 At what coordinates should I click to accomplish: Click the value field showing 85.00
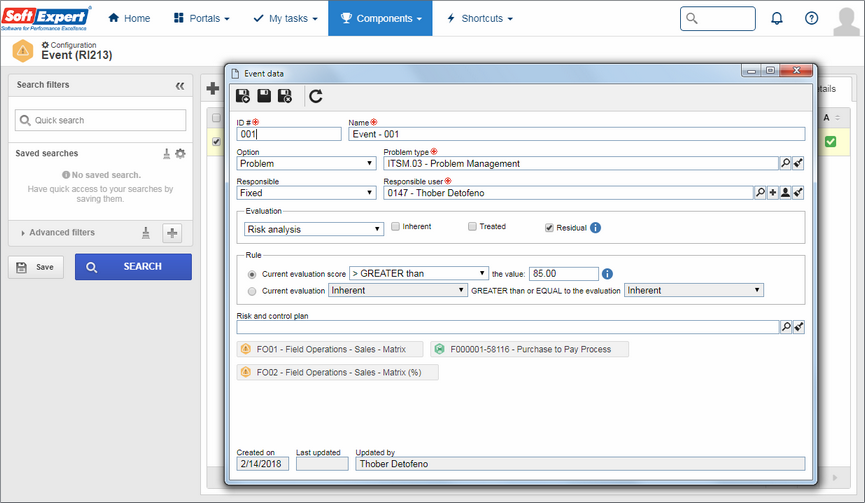pyautogui.click(x=564, y=274)
